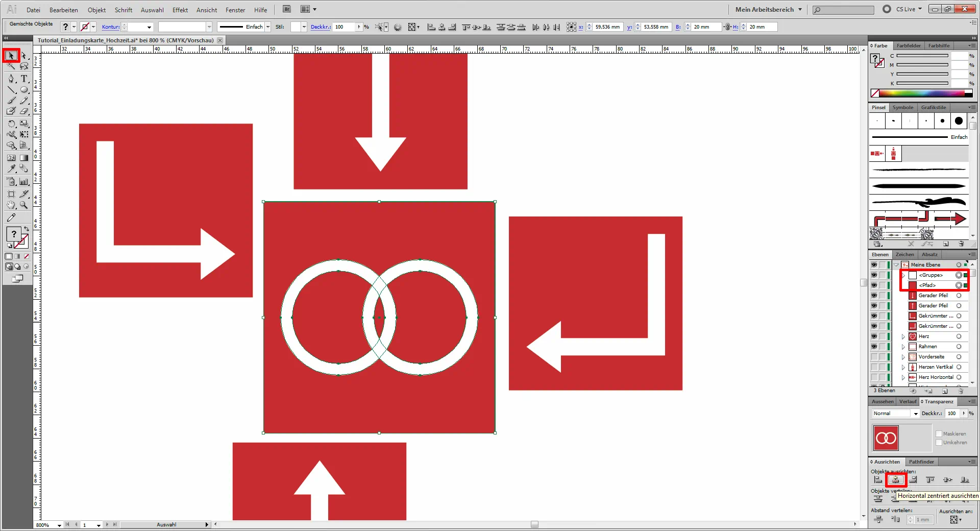Select the Hand tool
This screenshot has height=531, width=980.
pyautogui.click(x=11, y=205)
